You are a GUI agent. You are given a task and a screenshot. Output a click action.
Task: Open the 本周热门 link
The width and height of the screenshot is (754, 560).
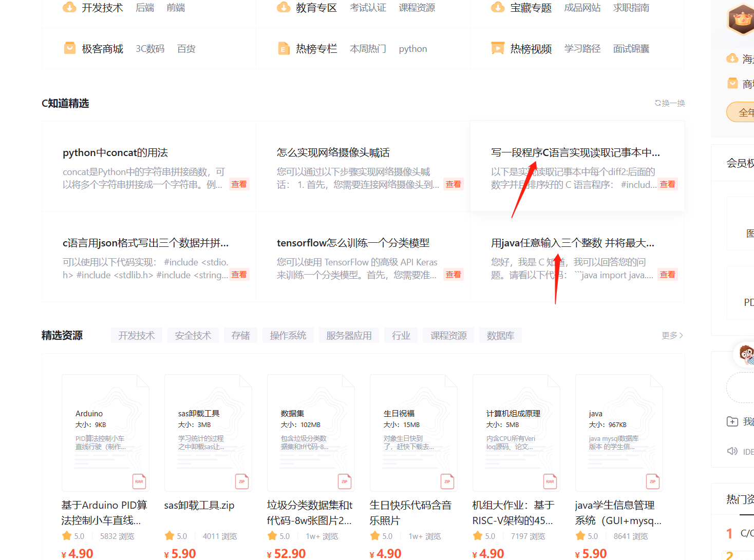(368, 49)
